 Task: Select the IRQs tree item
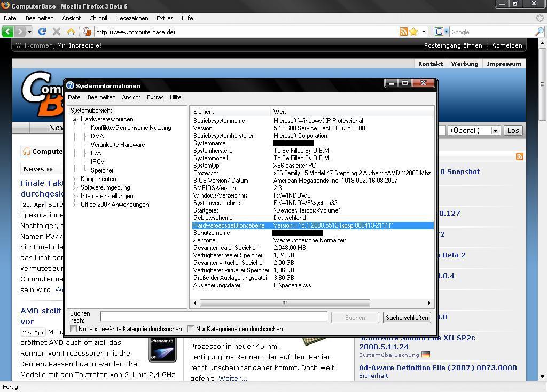point(97,162)
